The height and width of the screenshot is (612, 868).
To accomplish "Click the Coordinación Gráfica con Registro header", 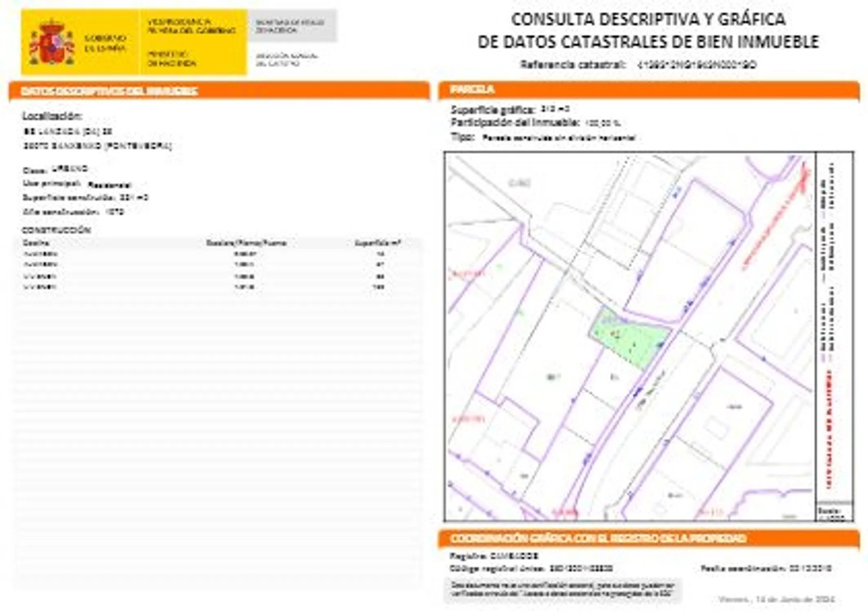I will pos(598,539).
